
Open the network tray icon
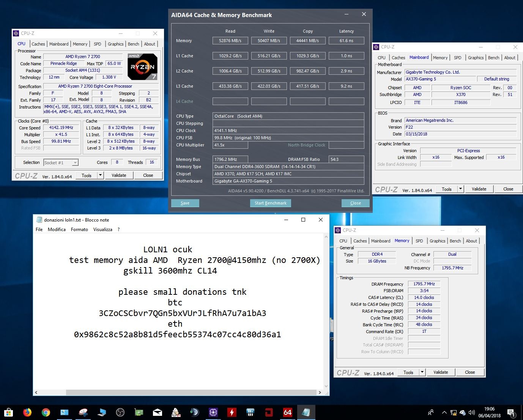[454, 412]
